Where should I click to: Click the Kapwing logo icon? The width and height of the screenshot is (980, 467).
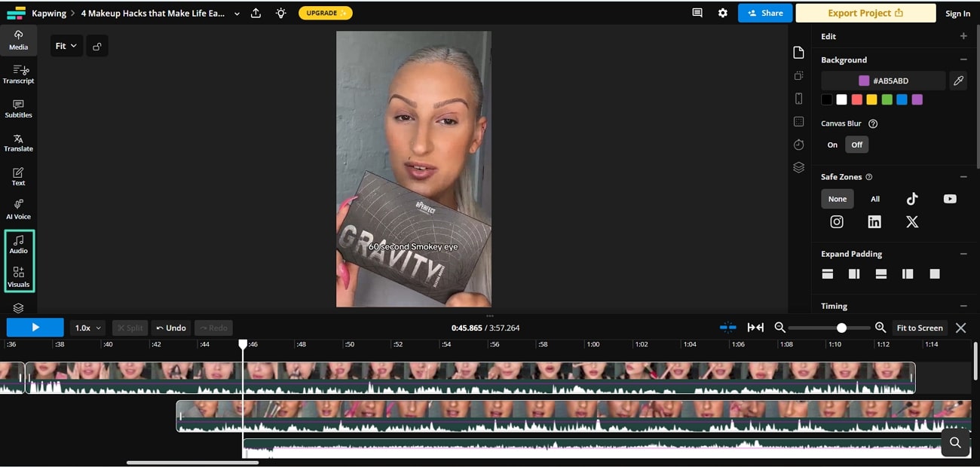click(16, 13)
